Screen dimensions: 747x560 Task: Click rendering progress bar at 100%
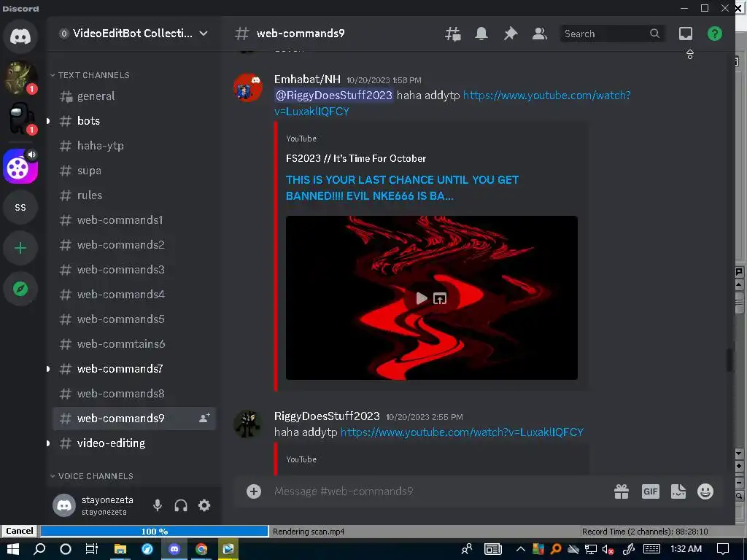pyautogui.click(x=155, y=532)
